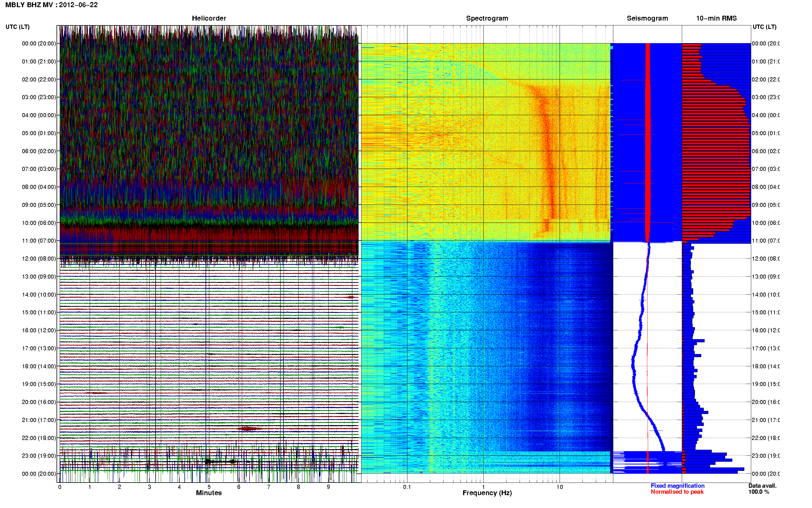Click left axis label 15:00 (11:00)

tap(39, 313)
